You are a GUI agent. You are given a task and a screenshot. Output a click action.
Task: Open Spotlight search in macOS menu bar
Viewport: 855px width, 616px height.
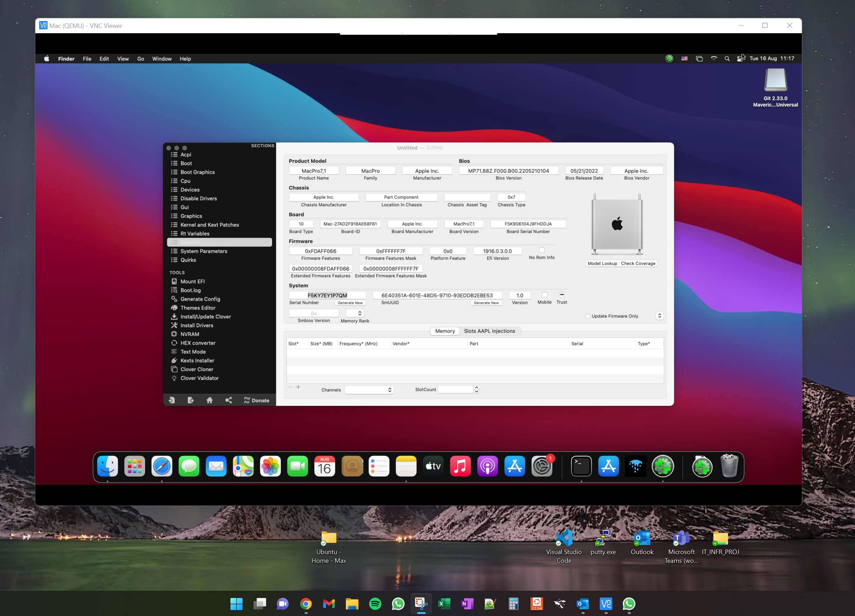coord(727,58)
